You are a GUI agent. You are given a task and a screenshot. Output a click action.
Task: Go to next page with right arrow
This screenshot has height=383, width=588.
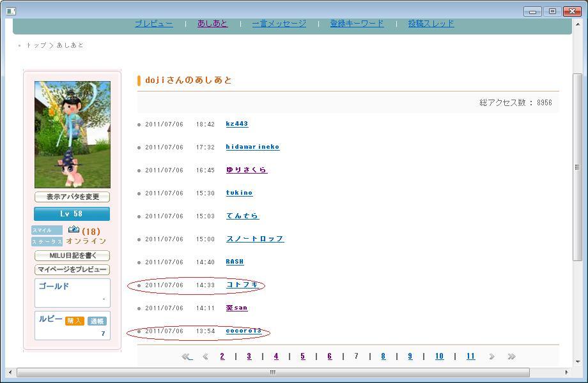click(491, 357)
